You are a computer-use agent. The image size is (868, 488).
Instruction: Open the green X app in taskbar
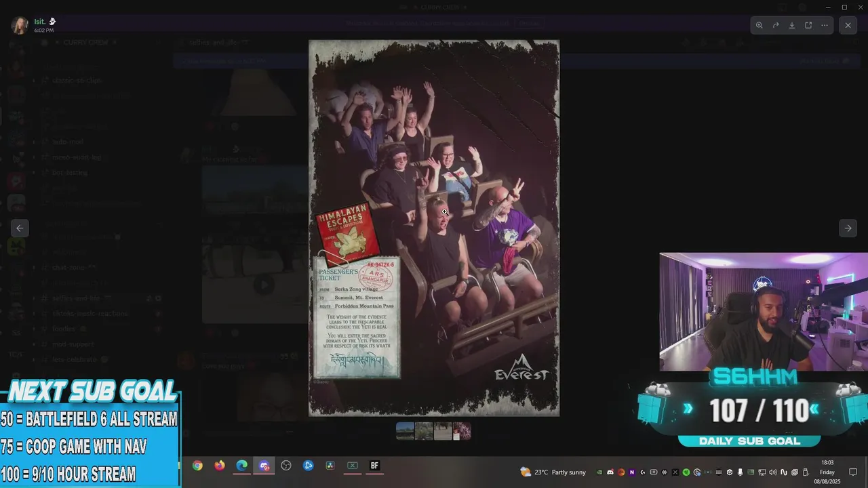point(353,466)
